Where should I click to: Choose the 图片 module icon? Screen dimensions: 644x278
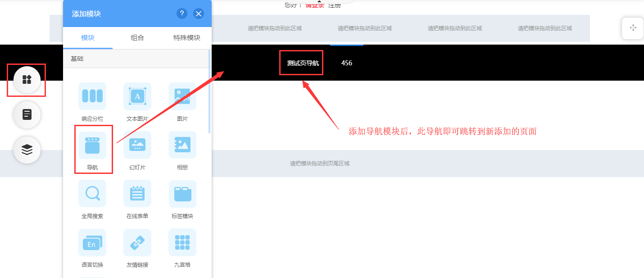pos(182,96)
